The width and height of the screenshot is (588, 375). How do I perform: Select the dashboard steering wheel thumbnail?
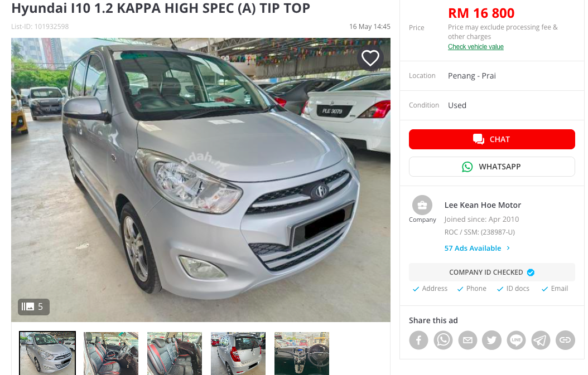coord(301,353)
